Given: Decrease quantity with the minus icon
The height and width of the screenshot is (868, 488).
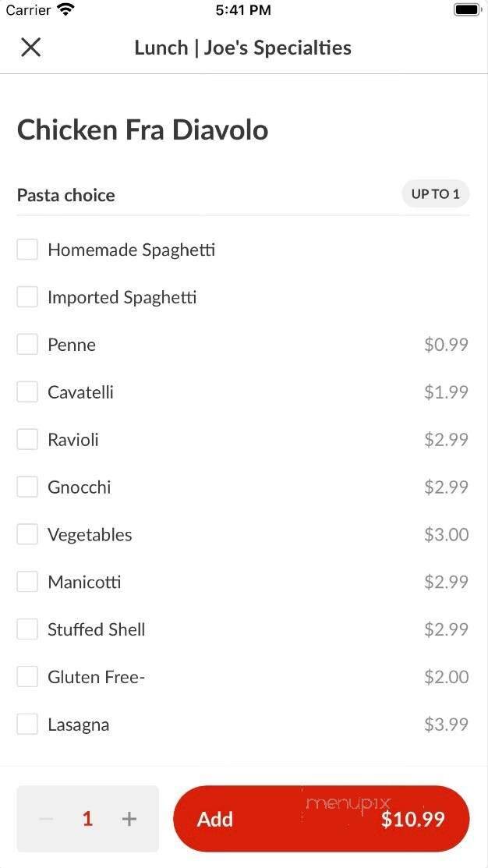Looking at the screenshot, I should (x=46, y=819).
